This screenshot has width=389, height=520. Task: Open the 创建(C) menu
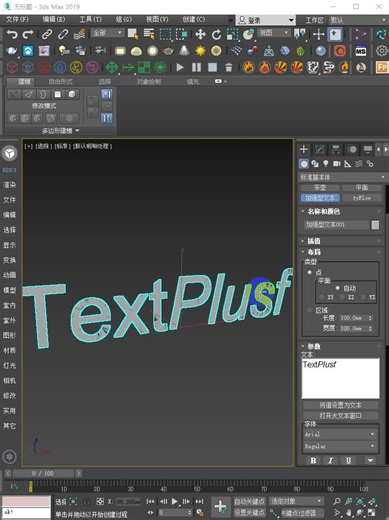pyautogui.click(x=194, y=19)
